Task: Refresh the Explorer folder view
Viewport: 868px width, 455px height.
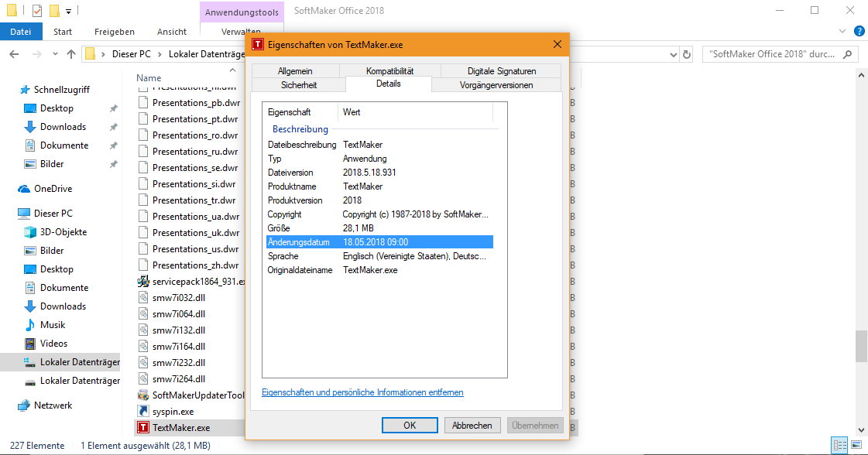Action: click(687, 54)
